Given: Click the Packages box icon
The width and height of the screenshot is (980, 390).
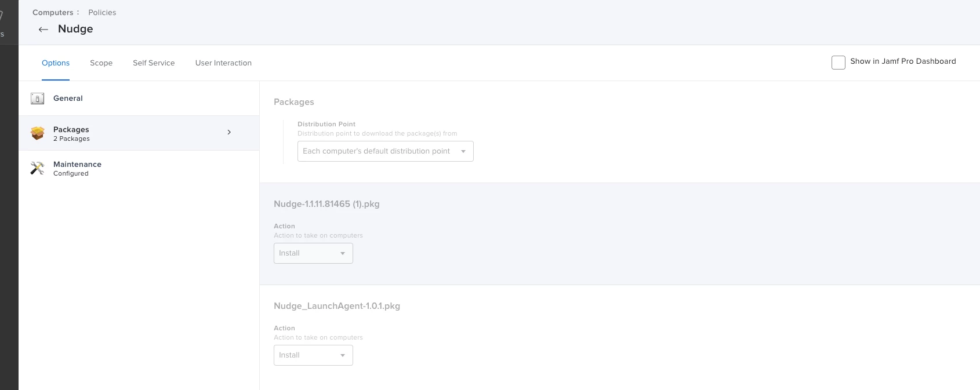Looking at the screenshot, I should (38, 133).
